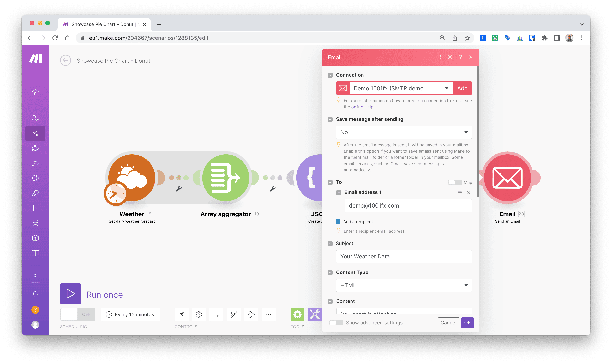The height and width of the screenshot is (364, 612).
Task: Open the Scenarios share icon in sidebar
Action: [x=35, y=133]
